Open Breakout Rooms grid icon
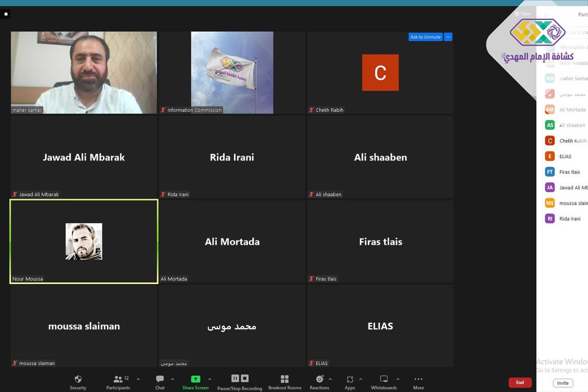The width and height of the screenshot is (588, 392). [285, 379]
